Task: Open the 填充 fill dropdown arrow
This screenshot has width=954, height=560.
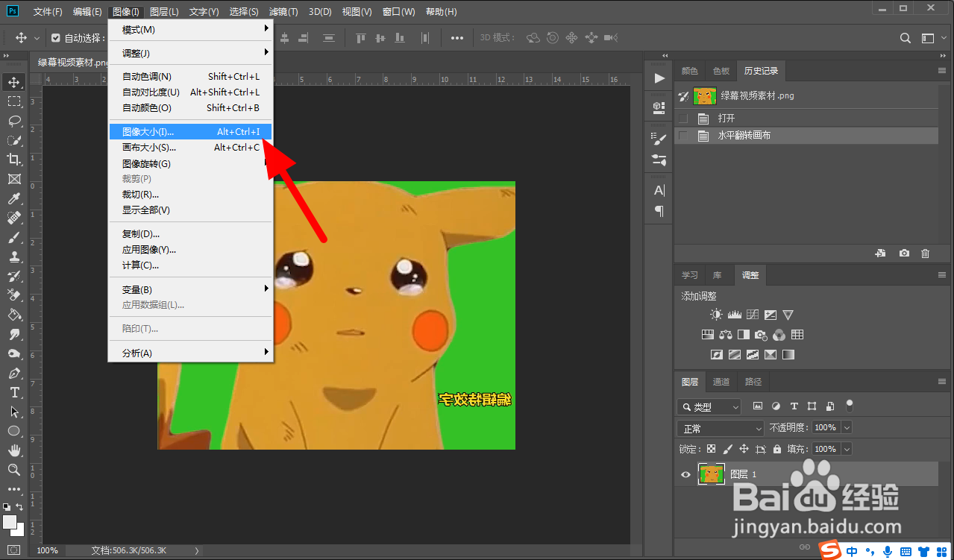Action: (846, 449)
